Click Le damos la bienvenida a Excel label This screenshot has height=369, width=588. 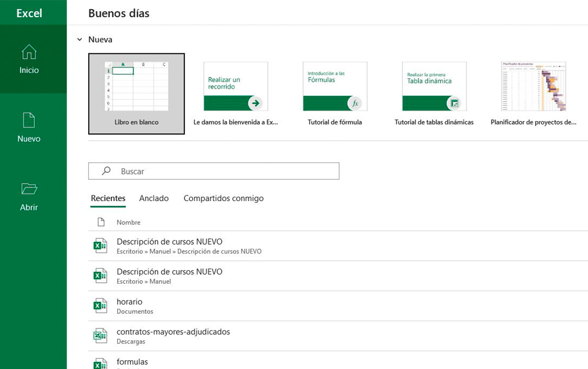point(236,122)
